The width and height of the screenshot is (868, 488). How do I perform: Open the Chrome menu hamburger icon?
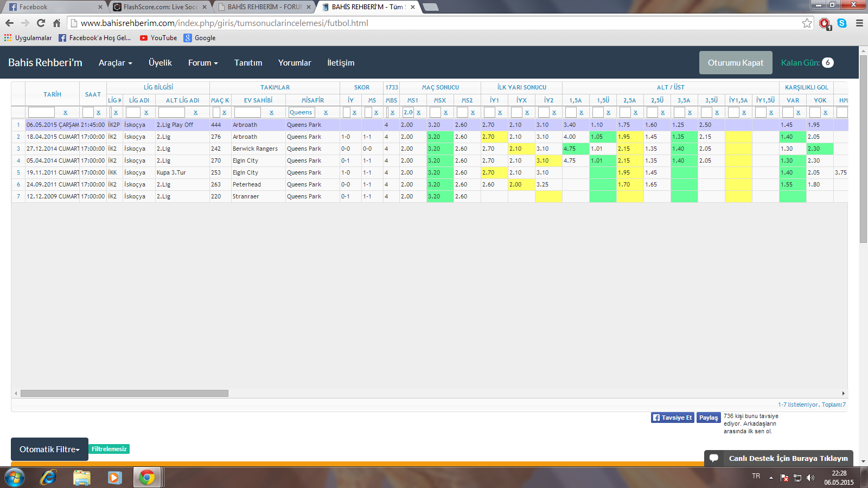point(859,23)
